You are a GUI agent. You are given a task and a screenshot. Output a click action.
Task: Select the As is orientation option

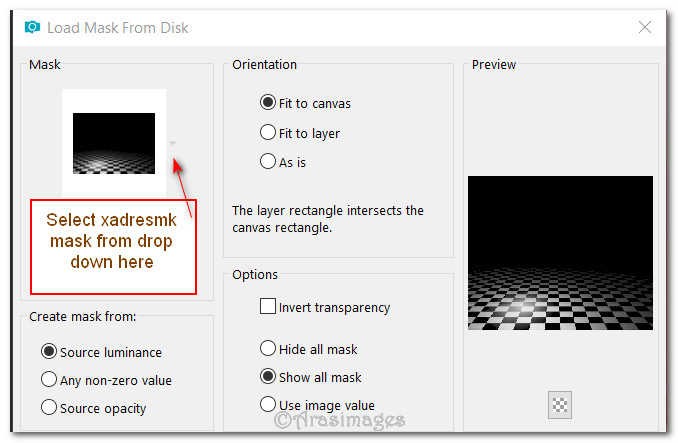[268, 160]
